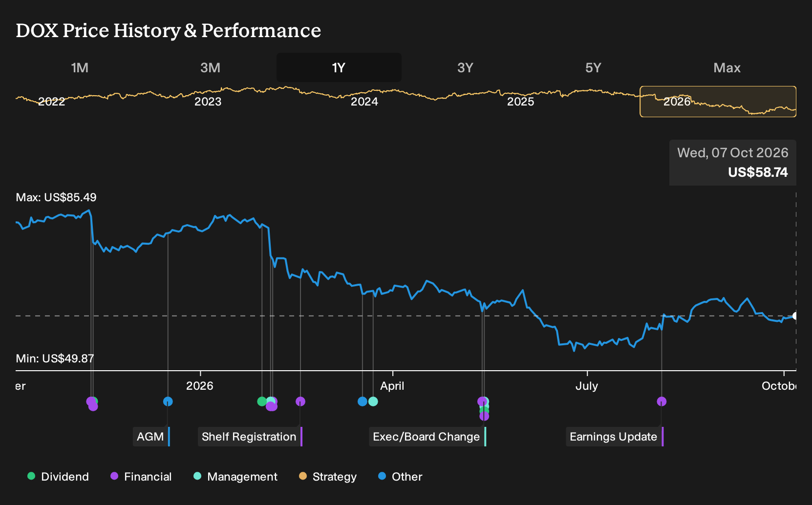Toggle the Management legend filter

[x=235, y=477]
